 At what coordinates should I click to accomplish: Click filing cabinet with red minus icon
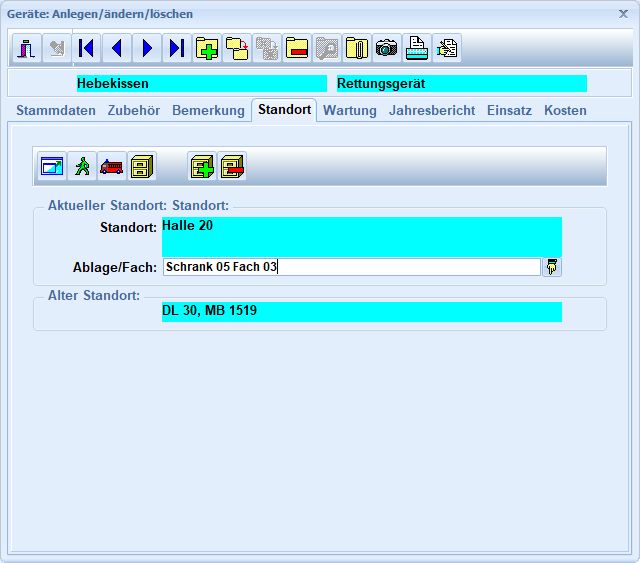(232, 166)
